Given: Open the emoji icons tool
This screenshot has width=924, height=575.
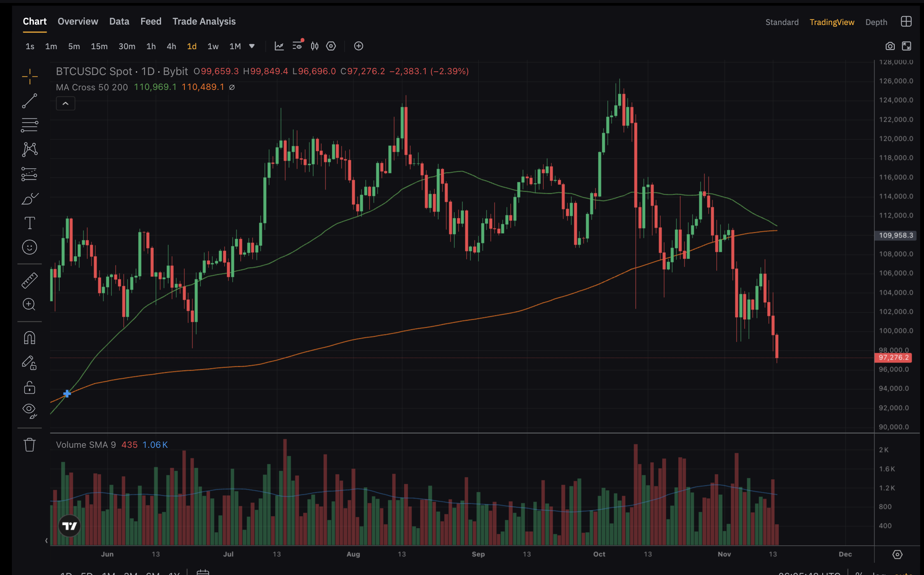Looking at the screenshot, I should pyautogui.click(x=30, y=247).
